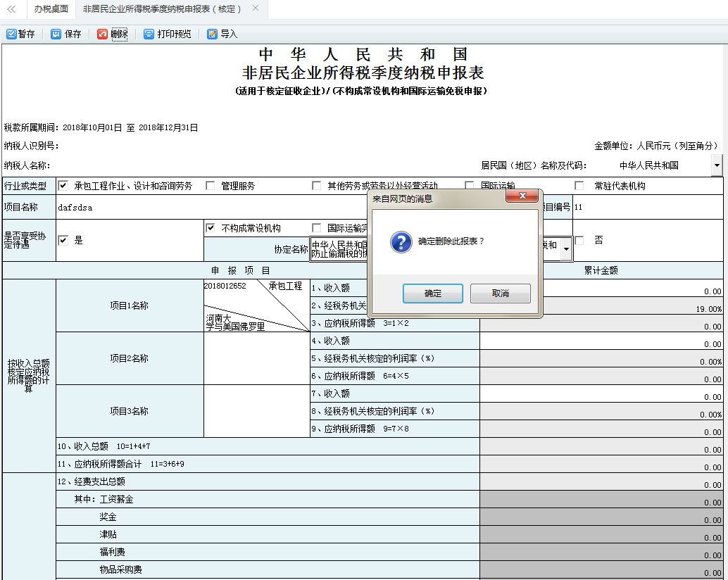Close the 来自网页的消息 dialog

[x=522, y=196]
